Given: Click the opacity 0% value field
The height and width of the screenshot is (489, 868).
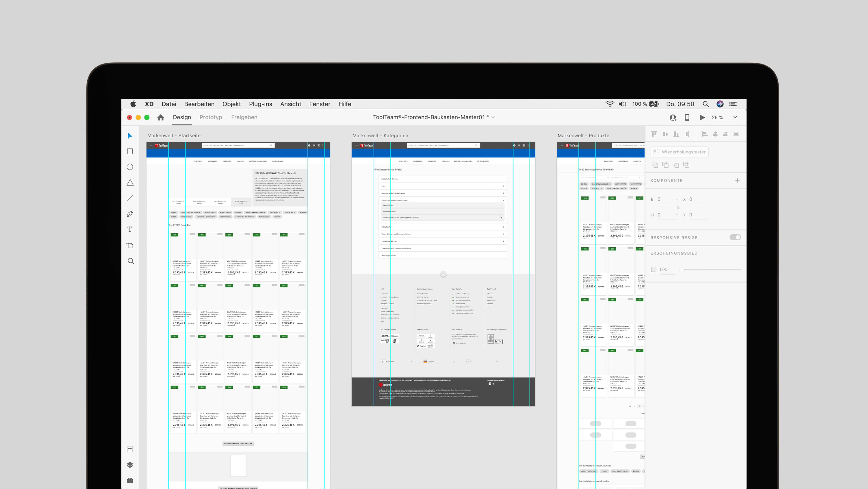Looking at the screenshot, I should point(667,270).
